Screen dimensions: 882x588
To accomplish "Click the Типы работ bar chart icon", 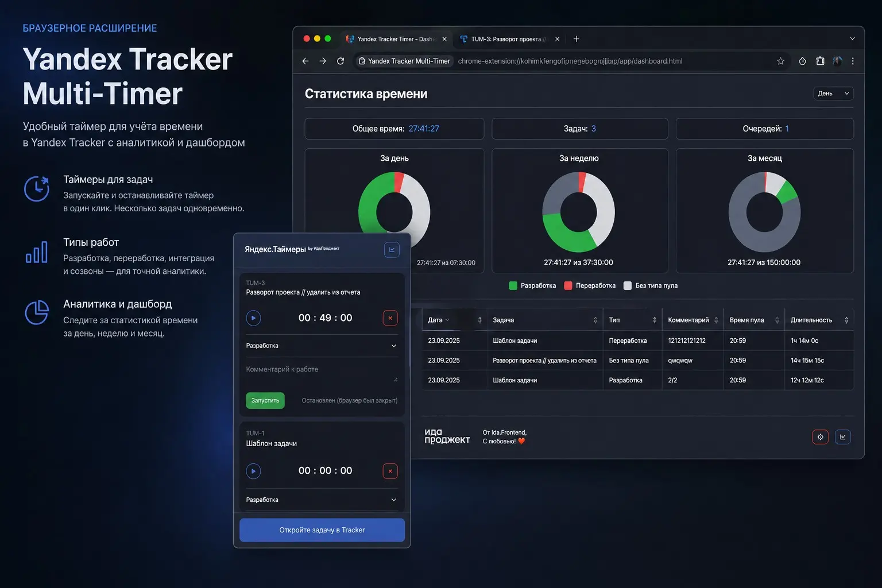I will click(x=36, y=252).
